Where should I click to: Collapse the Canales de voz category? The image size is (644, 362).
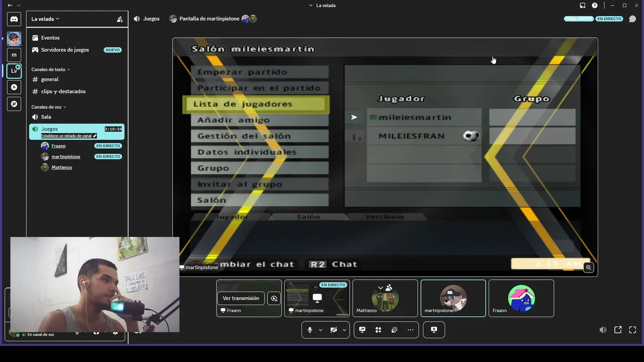(x=49, y=107)
